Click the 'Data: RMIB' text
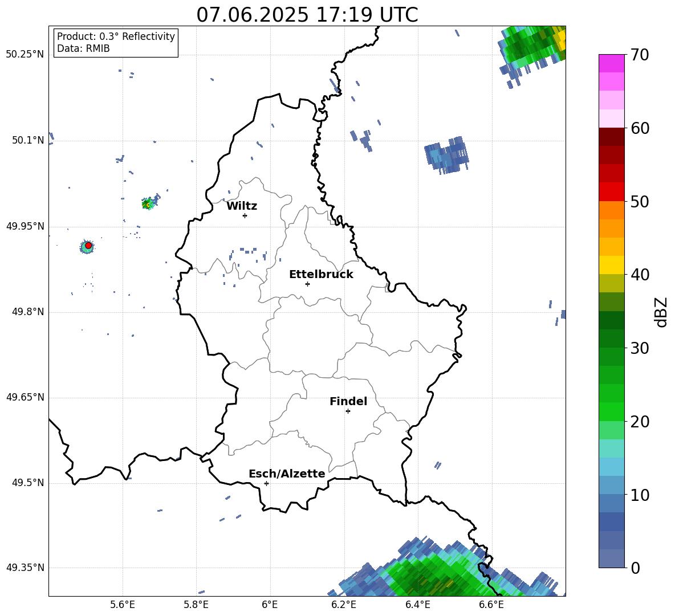 (x=83, y=48)
